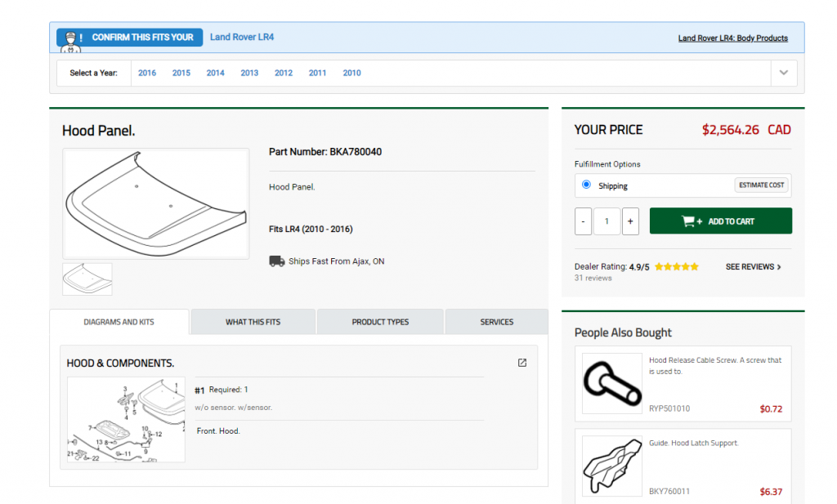Switch to the Diagrams and Kits tab

pos(119,322)
